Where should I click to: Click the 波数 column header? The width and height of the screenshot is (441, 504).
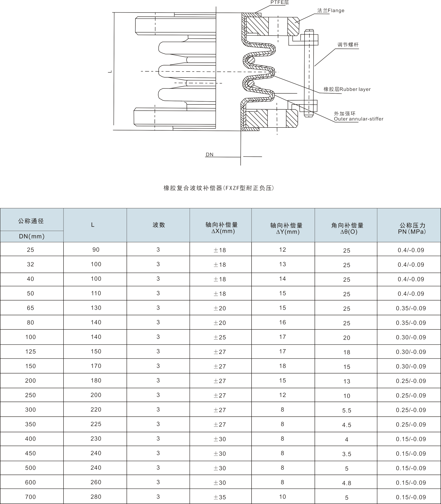point(159,225)
